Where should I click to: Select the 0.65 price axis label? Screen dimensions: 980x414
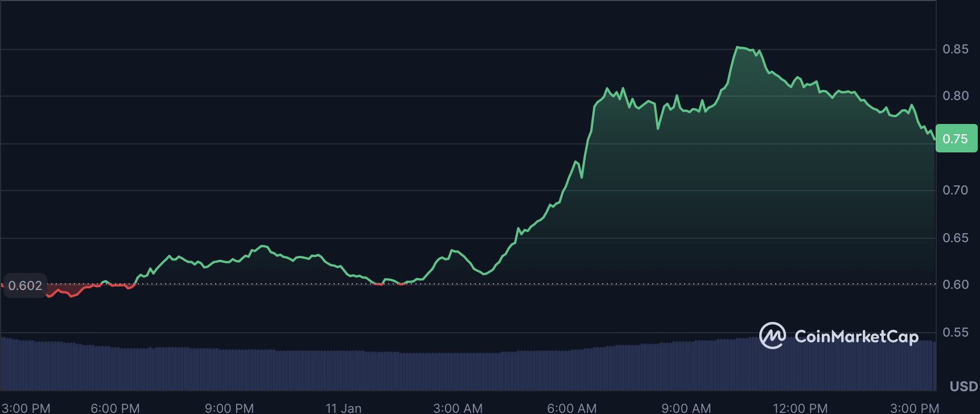[x=956, y=238]
